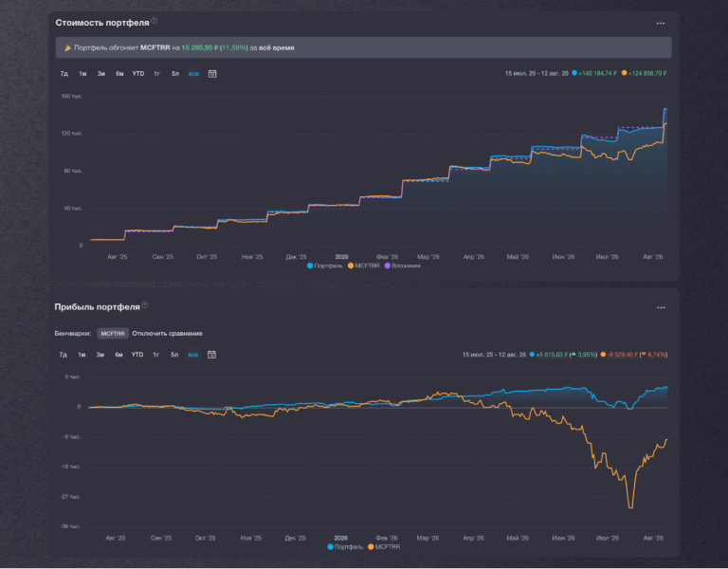Select все range in portfolio profit chart
Screen dimensions: 728x569
pos(193,355)
